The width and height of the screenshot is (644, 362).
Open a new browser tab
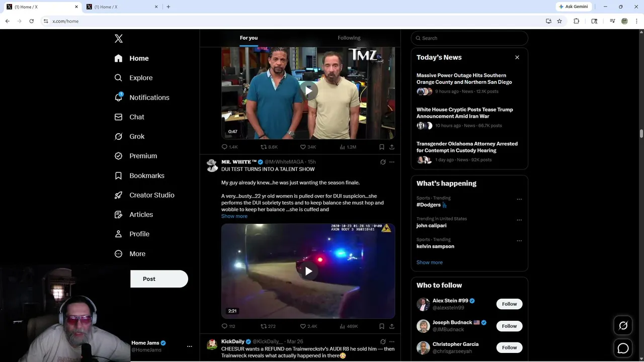pyautogui.click(x=168, y=7)
